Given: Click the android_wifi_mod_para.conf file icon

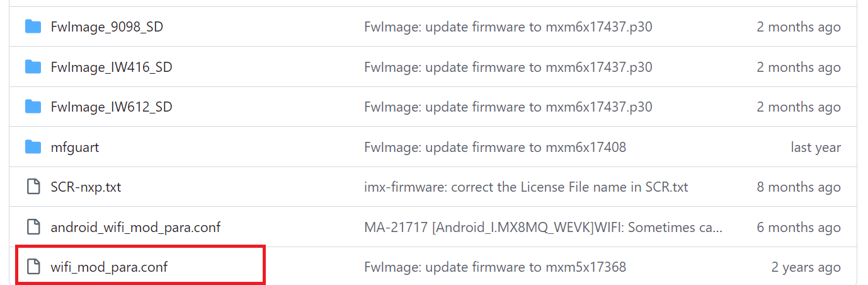Looking at the screenshot, I should pyautogui.click(x=33, y=227).
